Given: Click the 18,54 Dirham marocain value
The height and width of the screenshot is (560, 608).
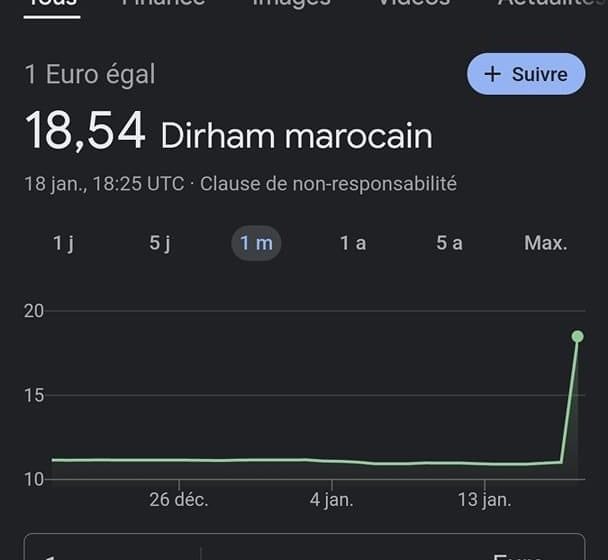Looking at the screenshot, I should 228,131.
